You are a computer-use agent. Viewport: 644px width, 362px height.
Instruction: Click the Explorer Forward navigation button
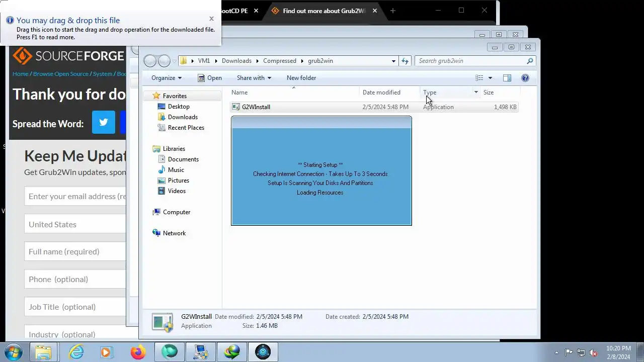tap(164, 61)
